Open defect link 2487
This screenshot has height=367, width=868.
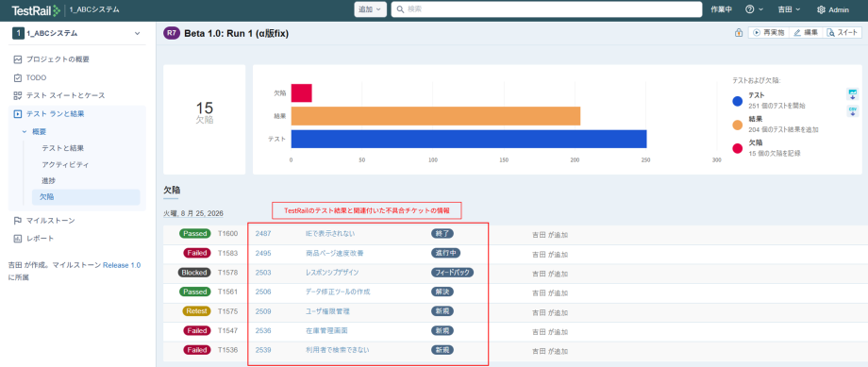tap(263, 234)
